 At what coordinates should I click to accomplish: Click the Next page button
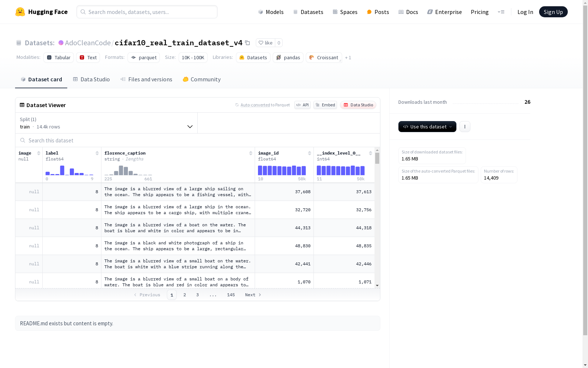253,295
